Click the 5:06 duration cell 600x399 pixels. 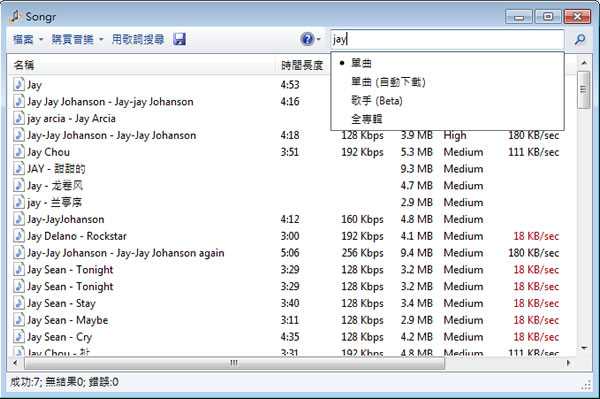tap(290, 253)
